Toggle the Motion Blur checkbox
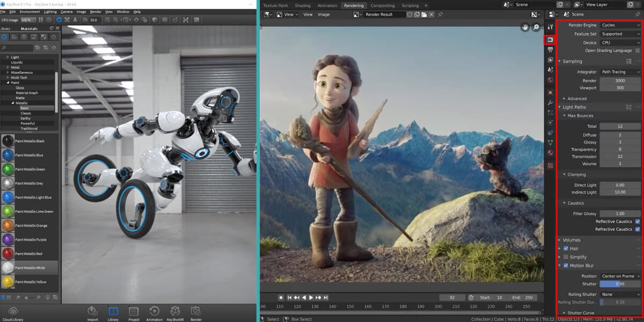The height and width of the screenshot is (322, 644). tap(566, 265)
